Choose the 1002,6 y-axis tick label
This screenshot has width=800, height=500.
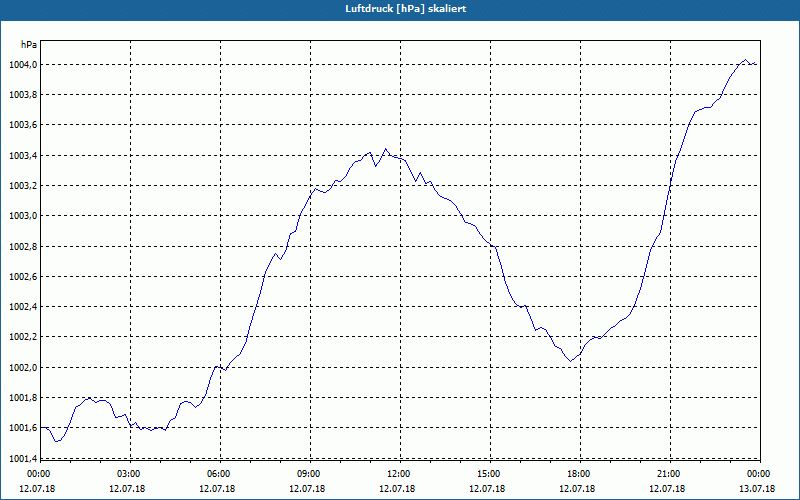click(x=22, y=277)
